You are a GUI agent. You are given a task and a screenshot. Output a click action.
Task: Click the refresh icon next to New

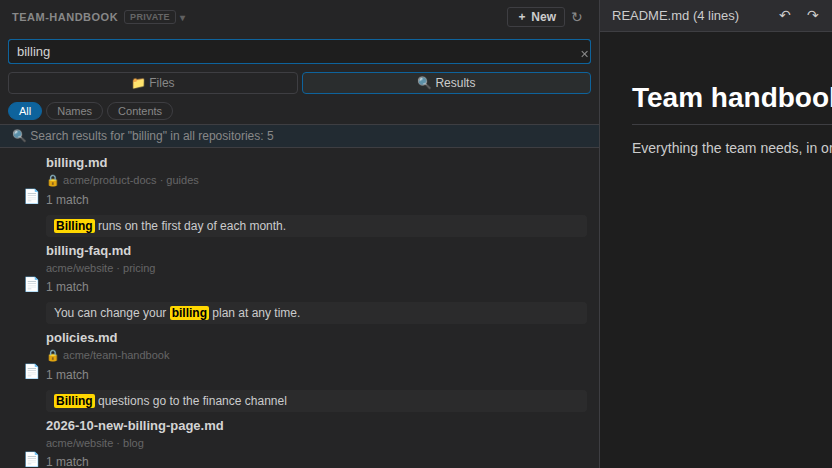(x=577, y=17)
